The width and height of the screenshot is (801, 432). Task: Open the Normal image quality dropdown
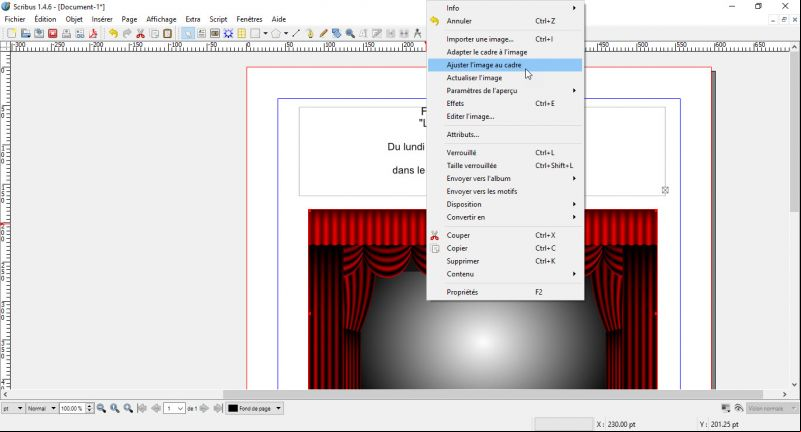coord(41,409)
